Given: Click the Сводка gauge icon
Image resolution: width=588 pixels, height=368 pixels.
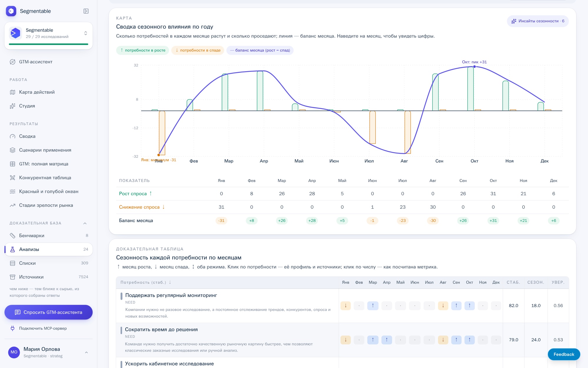Looking at the screenshot, I should pyautogui.click(x=12, y=136).
